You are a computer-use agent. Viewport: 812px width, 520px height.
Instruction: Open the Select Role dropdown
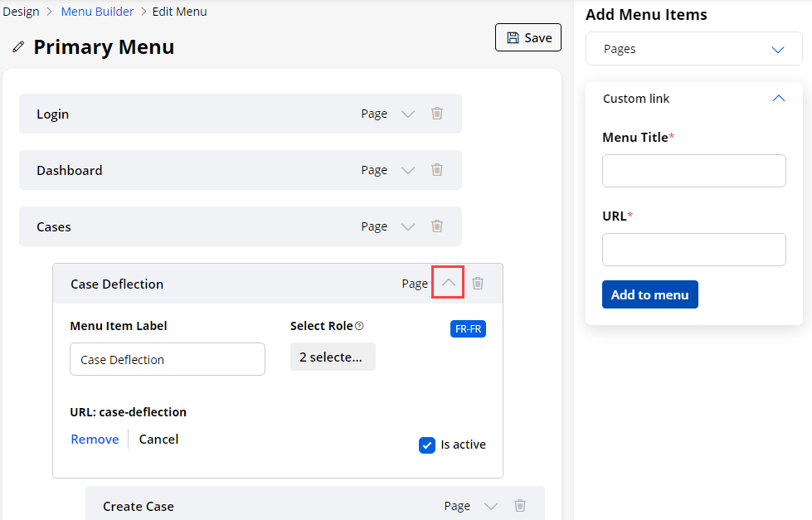point(333,357)
